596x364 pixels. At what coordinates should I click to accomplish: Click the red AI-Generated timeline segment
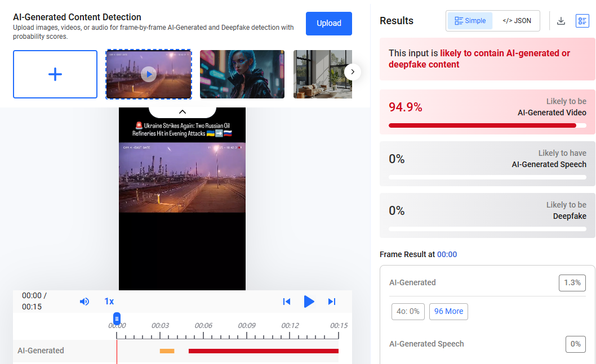[264, 351]
